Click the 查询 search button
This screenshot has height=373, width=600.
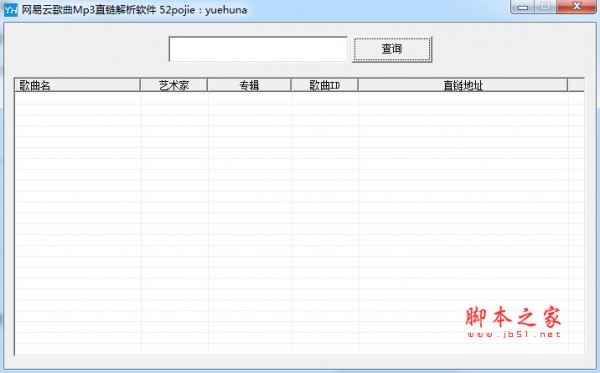click(x=392, y=49)
